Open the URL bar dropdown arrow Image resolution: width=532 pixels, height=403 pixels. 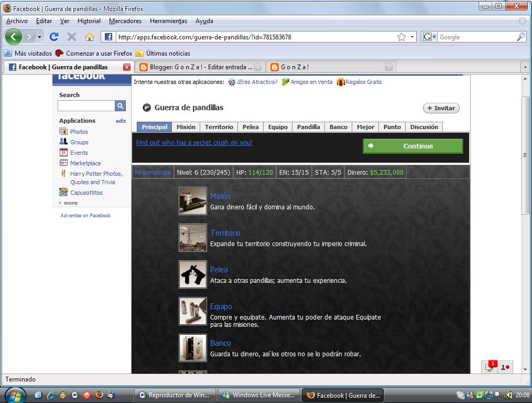click(412, 37)
